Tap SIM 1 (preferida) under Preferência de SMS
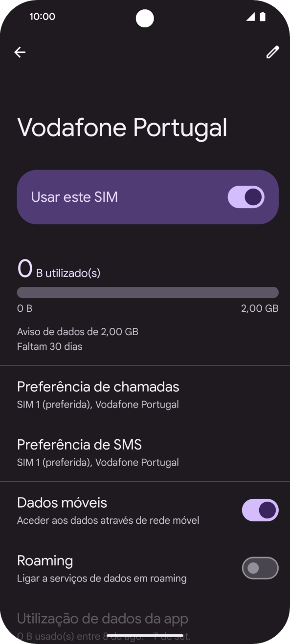The height and width of the screenshot is (644, 290). point(98,462)
